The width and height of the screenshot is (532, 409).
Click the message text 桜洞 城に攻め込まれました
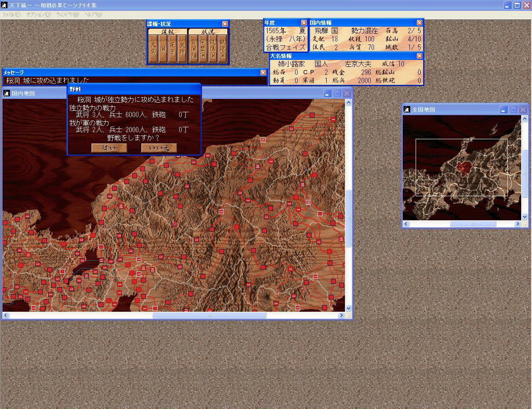click(48, 80)
